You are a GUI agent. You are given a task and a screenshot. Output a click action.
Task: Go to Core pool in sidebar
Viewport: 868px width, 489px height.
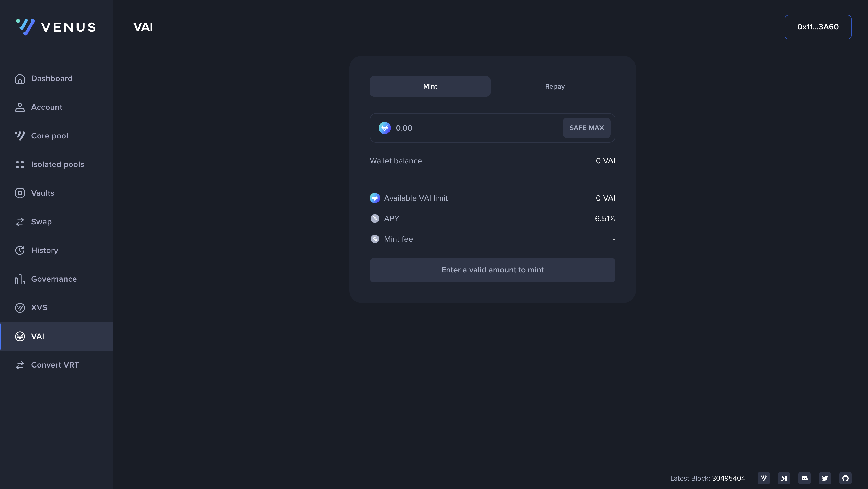50,136
